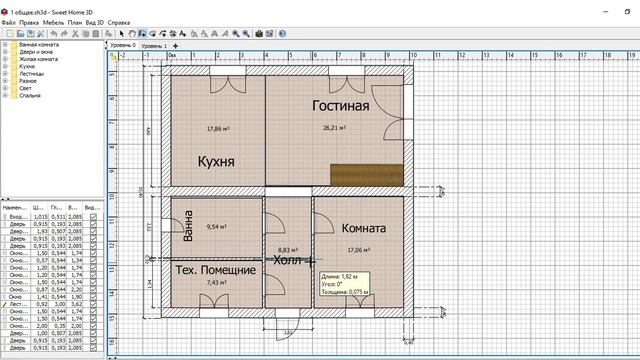Sort furniture by the Ш... width column header
The image size is (640, 360).
coord(40,208)
